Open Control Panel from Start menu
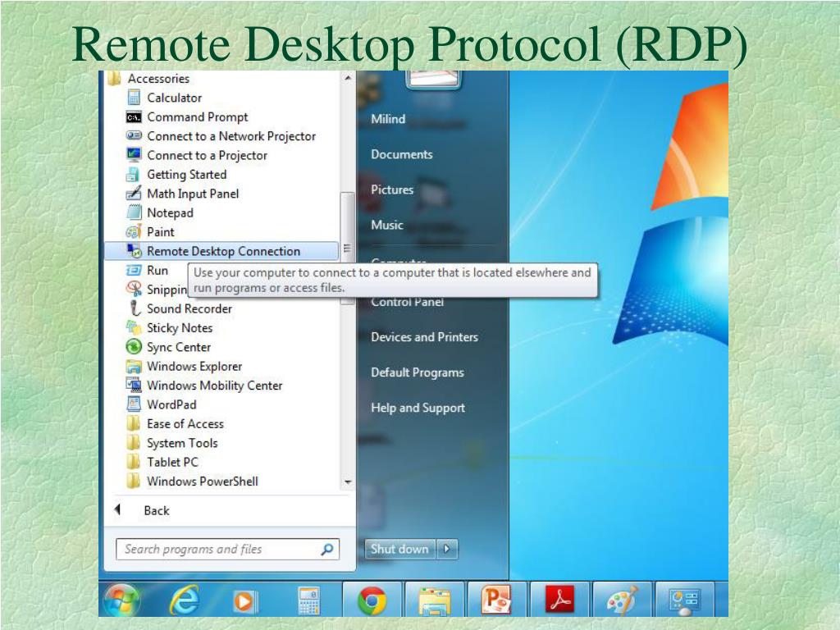 point(407,302)
